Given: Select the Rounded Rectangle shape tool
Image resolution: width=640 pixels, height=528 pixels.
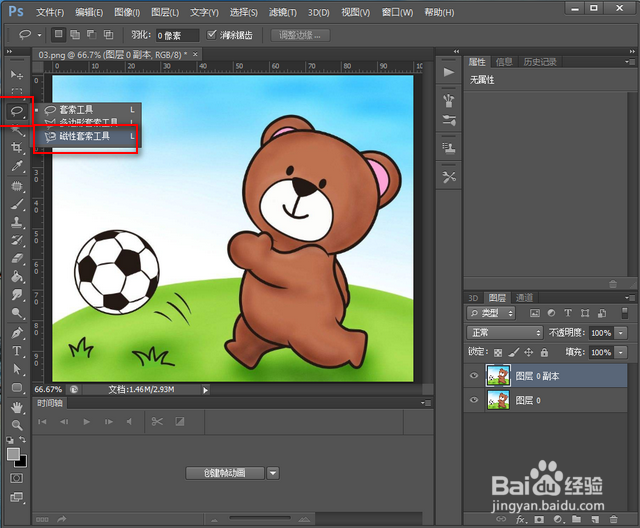Looking at the screenshot, I should (17, 387).
